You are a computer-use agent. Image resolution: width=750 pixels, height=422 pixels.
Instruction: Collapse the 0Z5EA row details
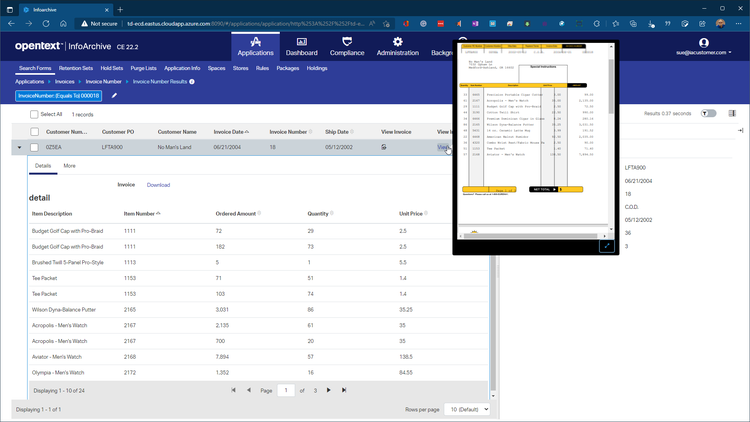[20, 147]
